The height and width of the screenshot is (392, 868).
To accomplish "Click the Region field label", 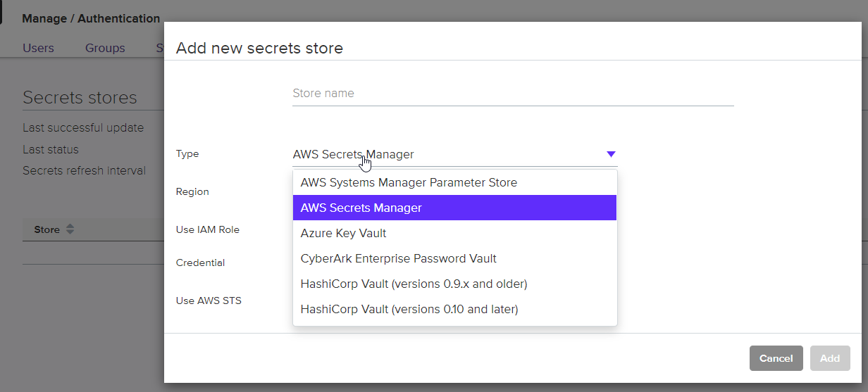I will pos(192,191).
